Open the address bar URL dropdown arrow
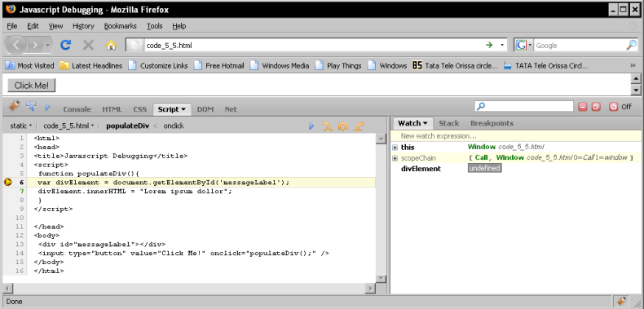Screen dimensions: 644x309 click(502, 45)
